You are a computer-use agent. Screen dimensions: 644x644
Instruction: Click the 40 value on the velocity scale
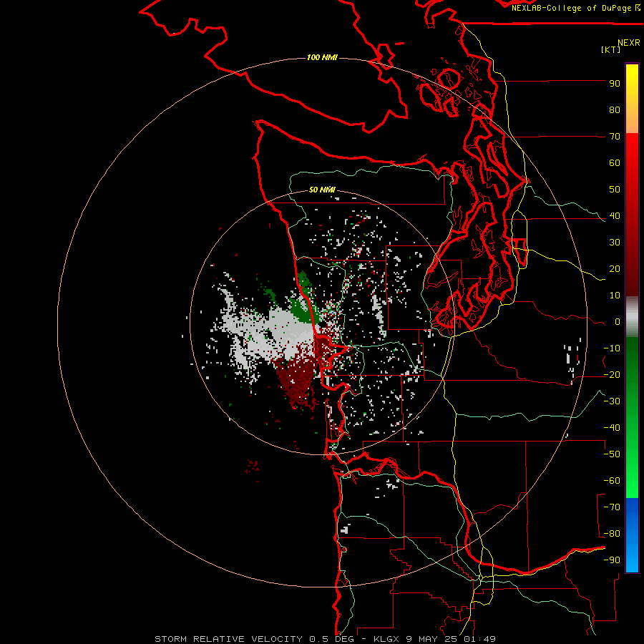pos(615,216)
